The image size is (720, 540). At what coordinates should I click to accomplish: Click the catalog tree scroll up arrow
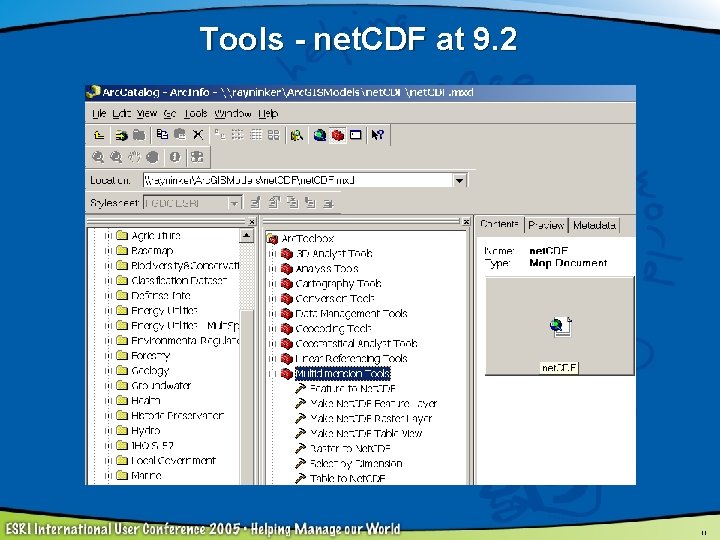(x=246, y=236)
